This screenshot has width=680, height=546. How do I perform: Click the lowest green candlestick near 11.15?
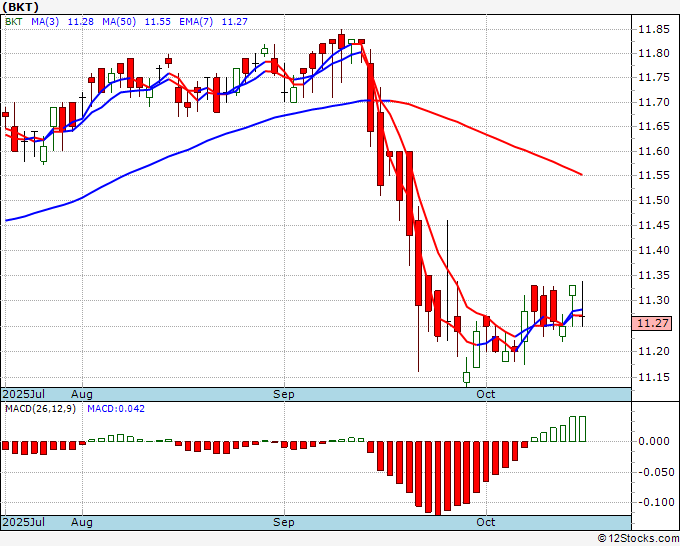(x=467, y=372)
